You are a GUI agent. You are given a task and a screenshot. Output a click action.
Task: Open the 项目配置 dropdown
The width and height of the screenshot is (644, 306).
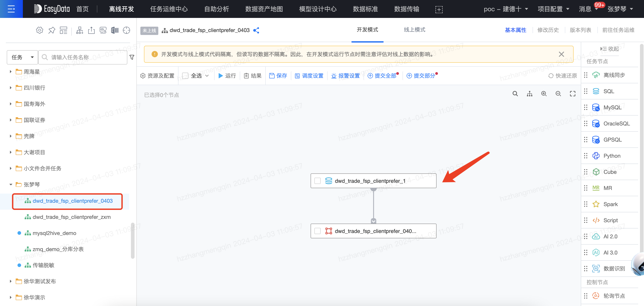(553, 9)
